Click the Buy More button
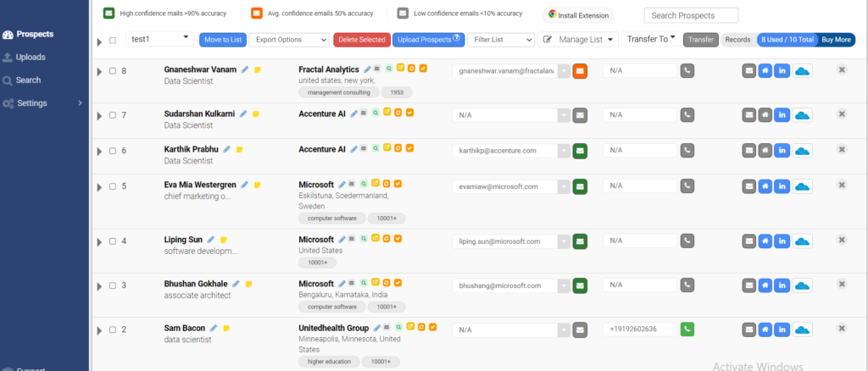Image resolution: width=868 pixels, height=371 pixels. click(x=836, y=40)
